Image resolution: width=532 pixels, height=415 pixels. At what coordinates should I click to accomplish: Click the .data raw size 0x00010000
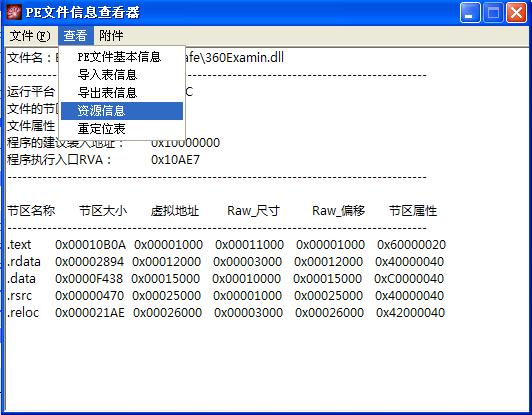click(247, 279)
